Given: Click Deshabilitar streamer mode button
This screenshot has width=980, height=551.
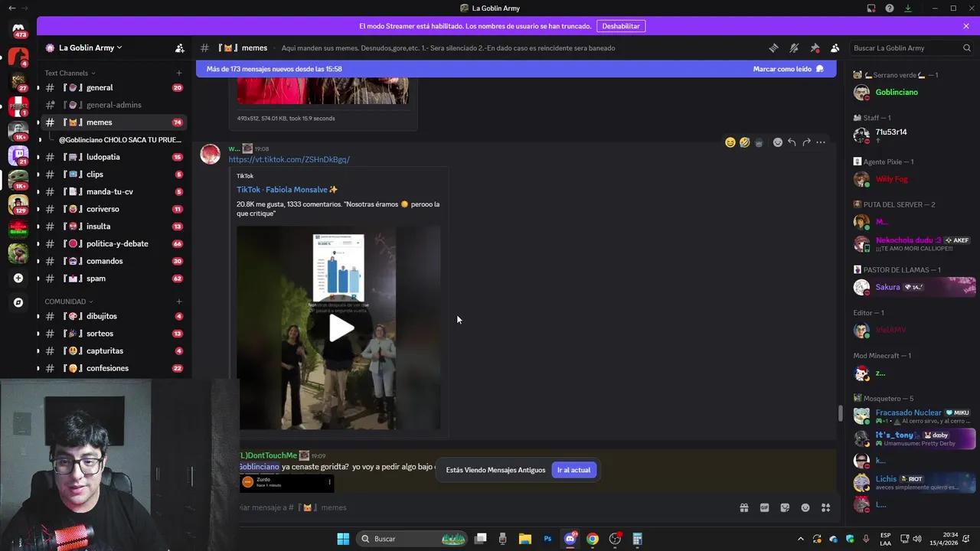Looking at the screenshot, I should pyautogui.click(x=621, y=26).
